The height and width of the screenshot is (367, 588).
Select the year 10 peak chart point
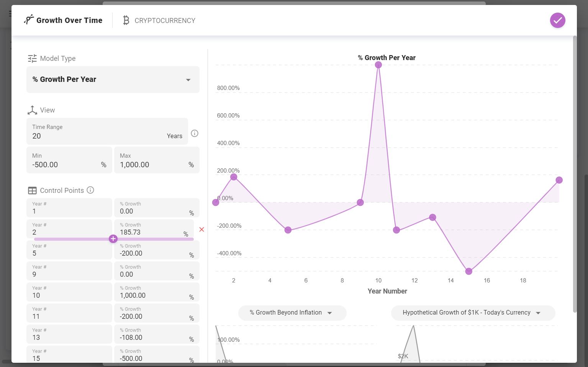(x=378, y=65)
